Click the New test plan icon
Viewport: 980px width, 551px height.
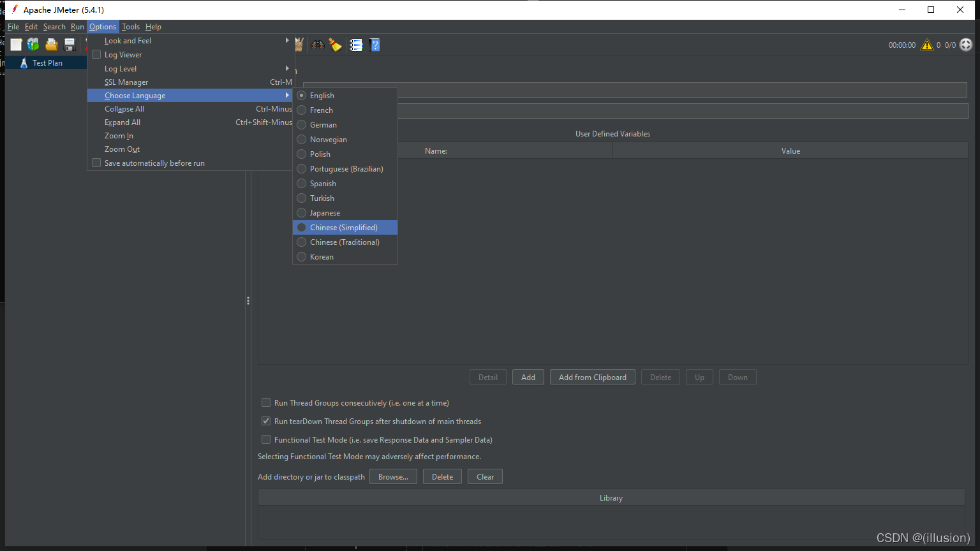pos(16,45)
